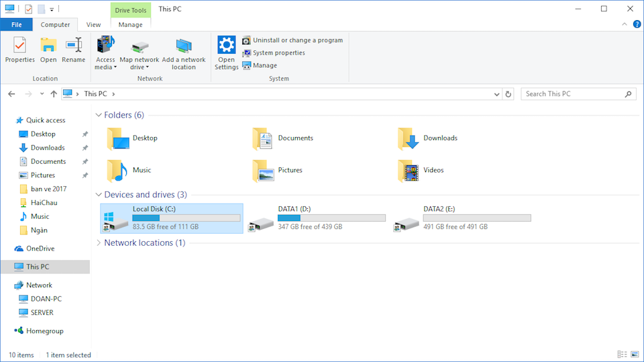644x362 pixels.
Task: Select the Downloads folder icon
Action: point(409,138)
